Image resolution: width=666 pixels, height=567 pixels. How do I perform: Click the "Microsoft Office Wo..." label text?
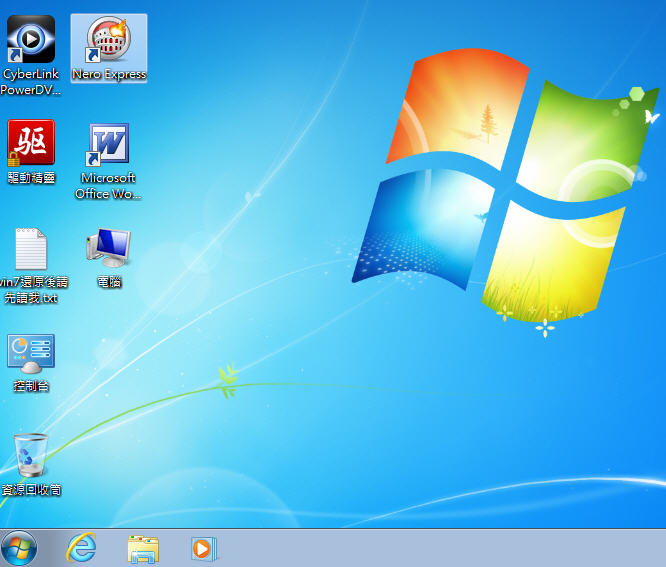108,186
